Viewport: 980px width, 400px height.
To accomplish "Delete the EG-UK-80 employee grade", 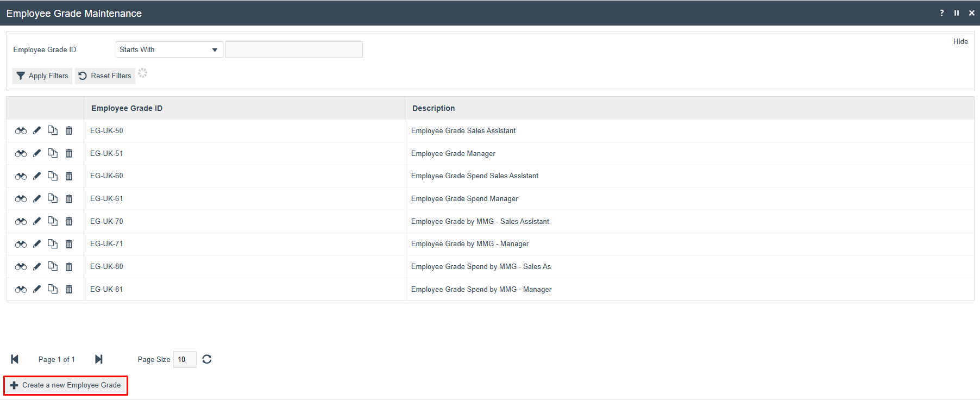I will [x=69, y=266].
